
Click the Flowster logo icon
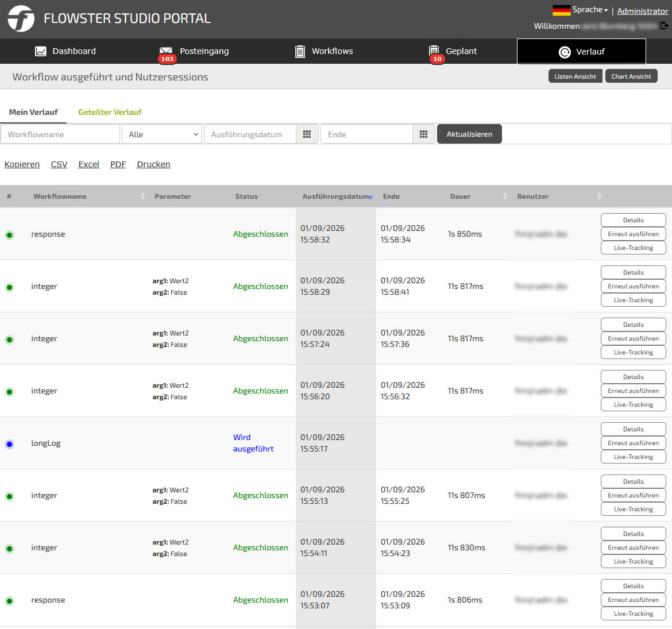pos(21,18)
